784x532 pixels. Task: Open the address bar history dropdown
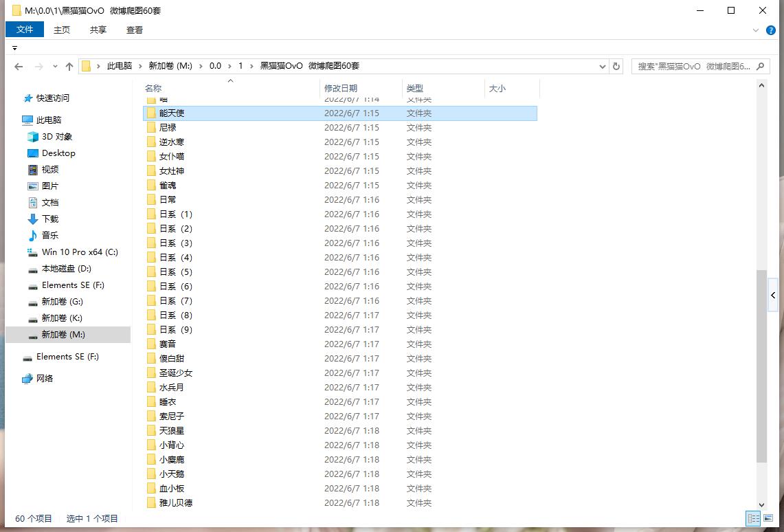[x=602, y=67]
